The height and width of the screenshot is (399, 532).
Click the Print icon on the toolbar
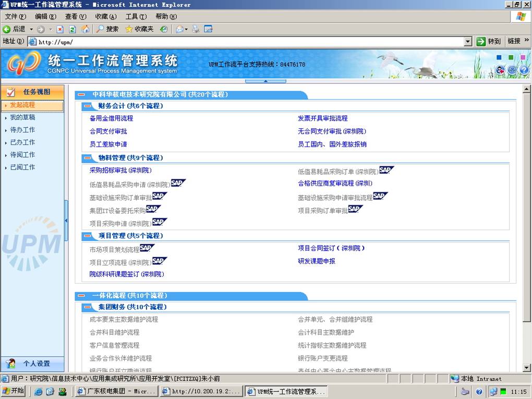click(x=196, y=29)
